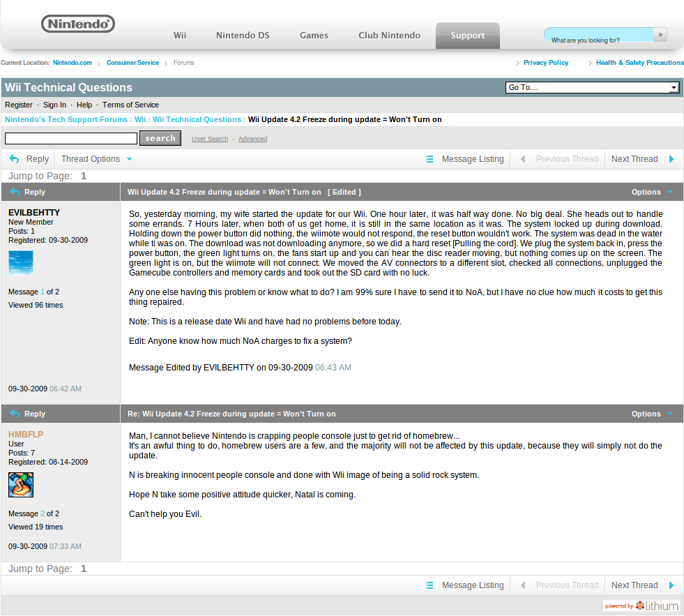Click top Message Listing text
The width and height of the screenshot is (684, 616).
tap(473, 159)
